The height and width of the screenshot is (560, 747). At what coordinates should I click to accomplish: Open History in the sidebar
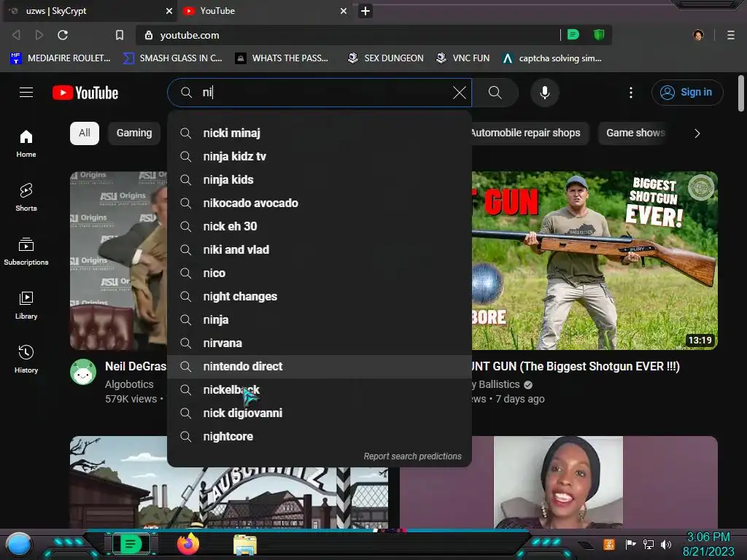[x=26, y=359]
